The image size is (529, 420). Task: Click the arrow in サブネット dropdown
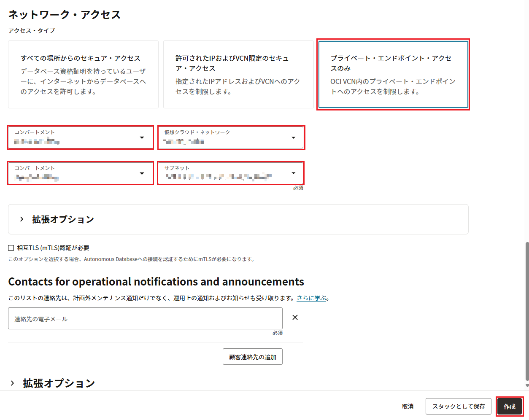[x=294, y=173]
